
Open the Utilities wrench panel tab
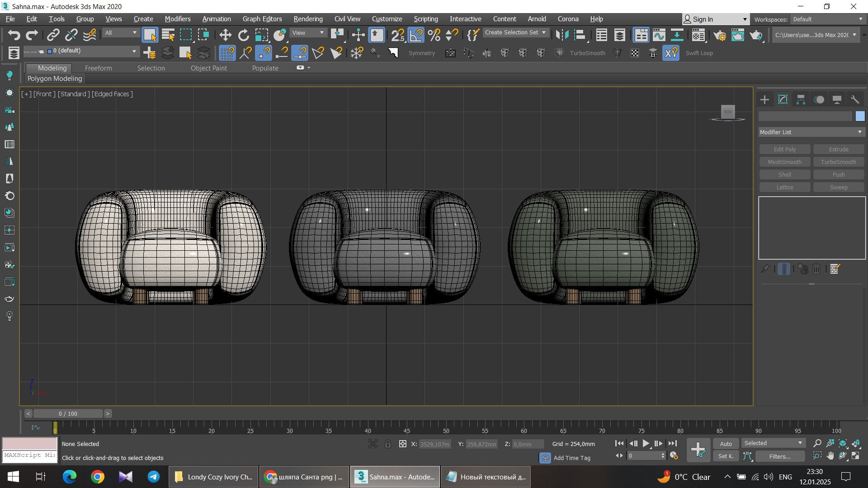coord(855,99)
